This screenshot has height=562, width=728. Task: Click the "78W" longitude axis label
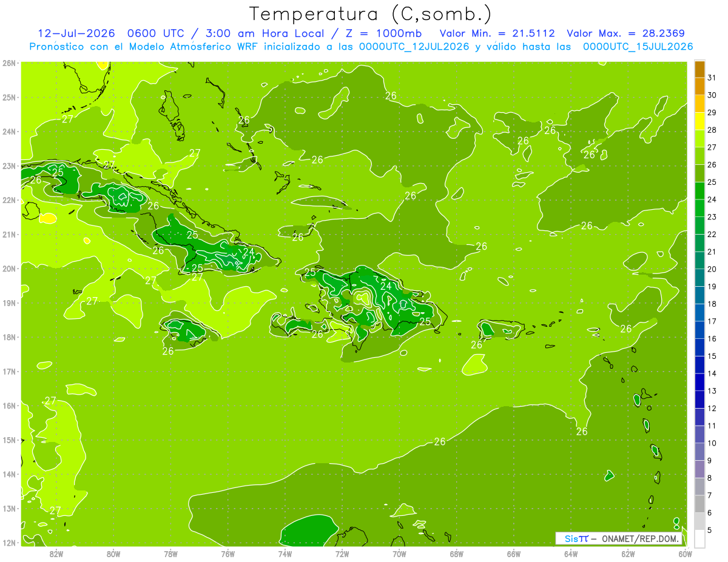[x=170, y=554]
